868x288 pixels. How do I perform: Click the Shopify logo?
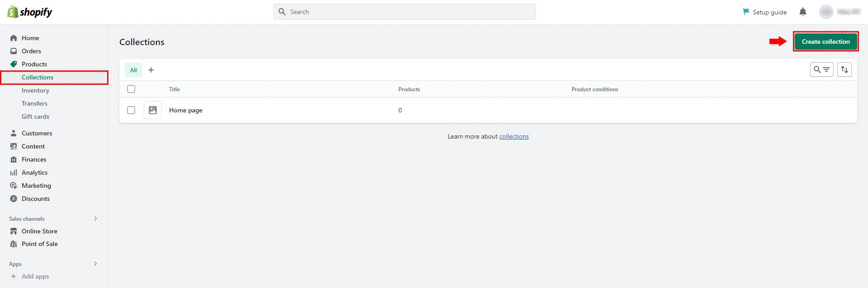pyautogui.click(x=30, y=12)
